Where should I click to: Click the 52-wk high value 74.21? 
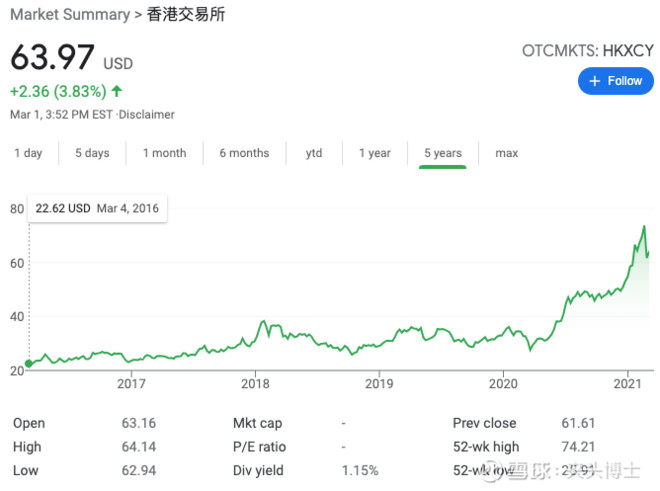tap(578, 446)
